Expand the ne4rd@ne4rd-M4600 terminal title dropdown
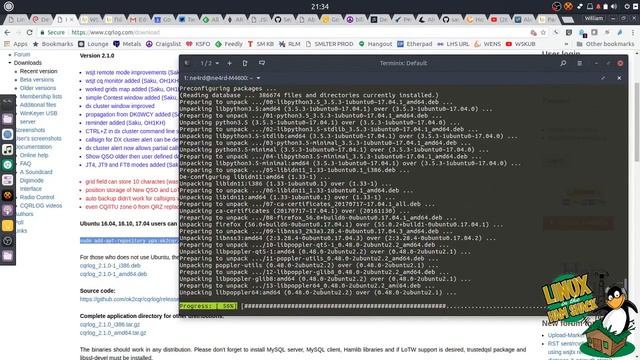The width and height of the screenshot is (640, 360). (x=258, y=78)
